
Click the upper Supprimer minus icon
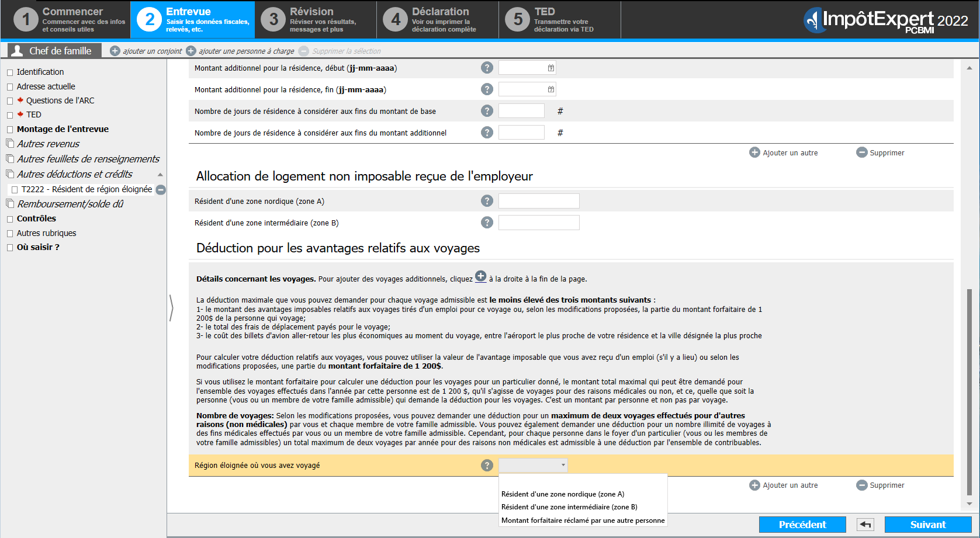point(861,152)
